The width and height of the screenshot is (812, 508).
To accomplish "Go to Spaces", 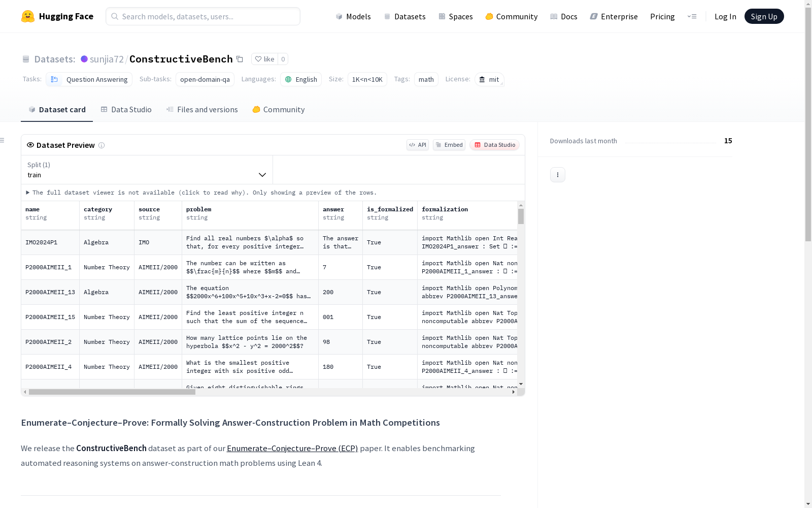I will [456, 16].
